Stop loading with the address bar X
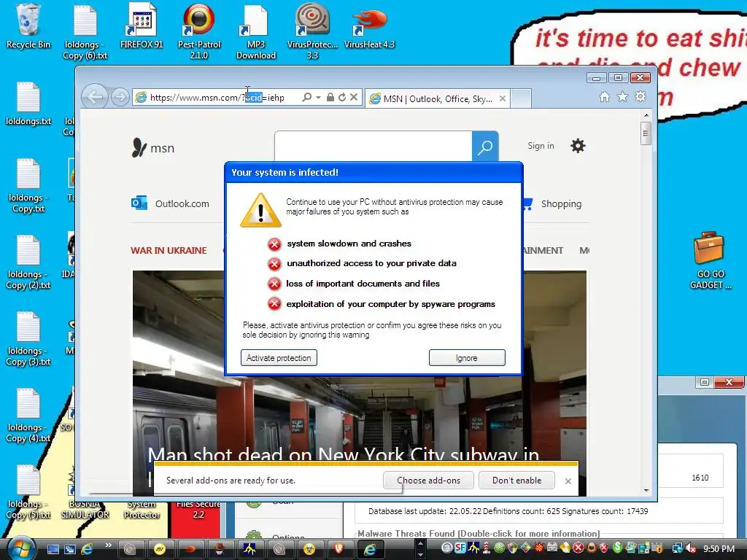This screenshot has height=560, width=747. [x=354, y=97]
